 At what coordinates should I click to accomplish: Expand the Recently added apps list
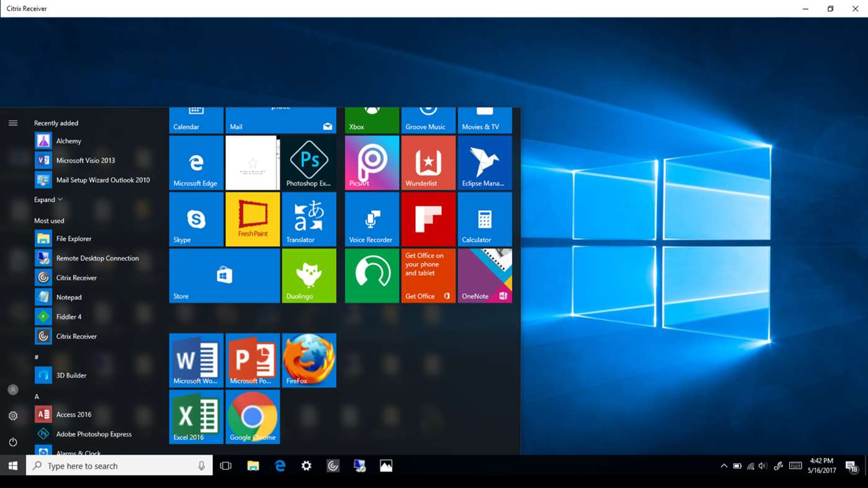(48, 199)
